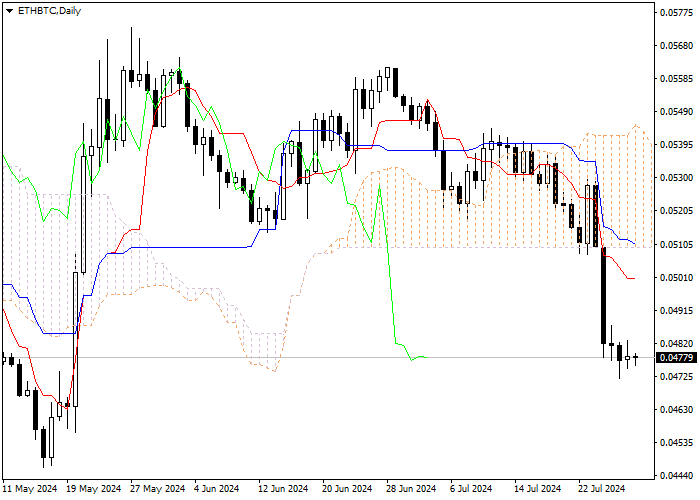Screen dimensions: 700x500
Task: Click the 28 Jun 2024 date label
Action: pos(412,489)
